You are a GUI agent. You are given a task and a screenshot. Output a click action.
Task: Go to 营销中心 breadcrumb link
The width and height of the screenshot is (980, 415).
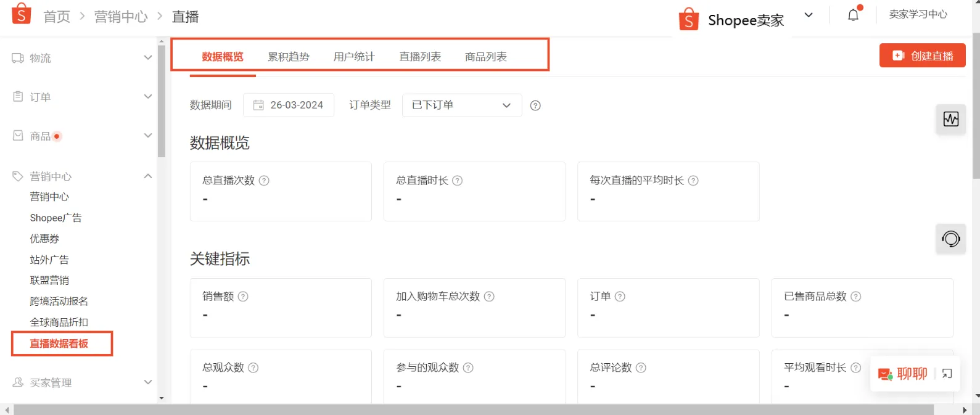pos(121,17)
